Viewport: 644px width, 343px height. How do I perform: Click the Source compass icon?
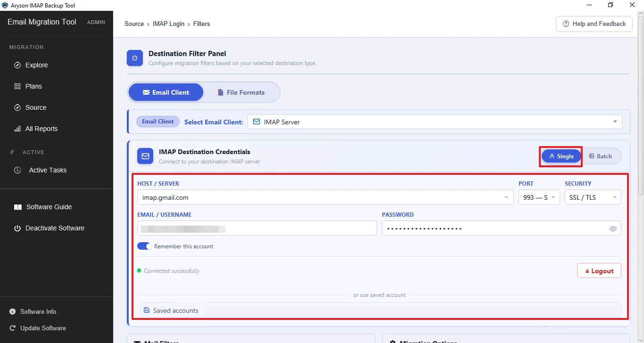[17, 107]
